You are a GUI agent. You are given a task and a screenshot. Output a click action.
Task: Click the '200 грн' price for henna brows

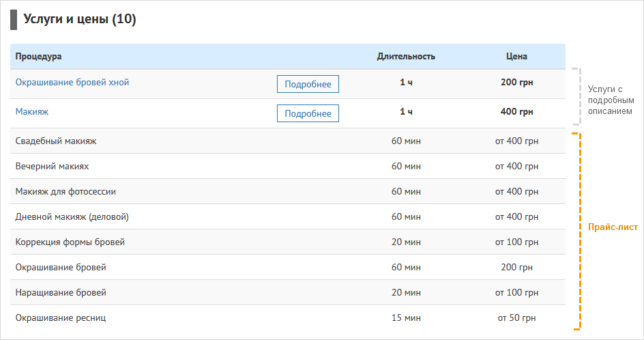pyautogui.click(x=516, y=82)
